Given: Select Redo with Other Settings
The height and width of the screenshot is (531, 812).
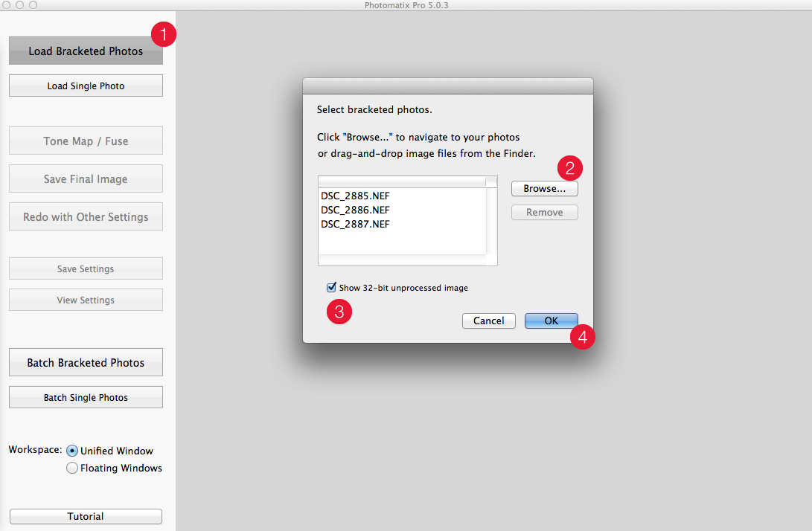Looking at the screenshot, I should (86, 217).
